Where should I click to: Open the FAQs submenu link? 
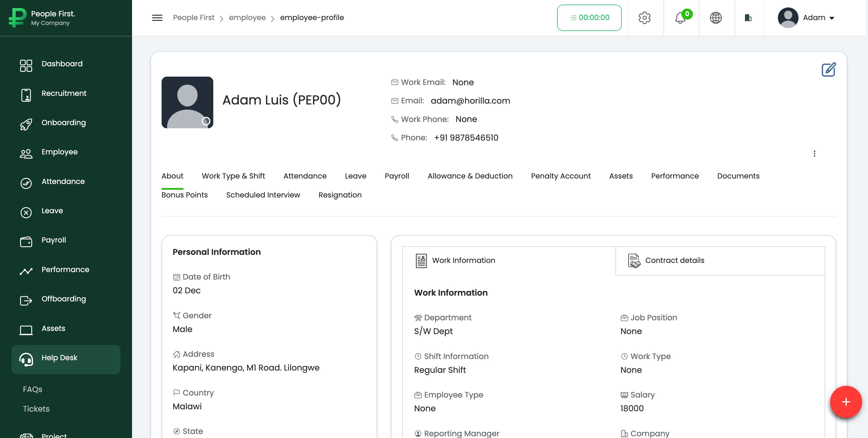tap(32, 389)
